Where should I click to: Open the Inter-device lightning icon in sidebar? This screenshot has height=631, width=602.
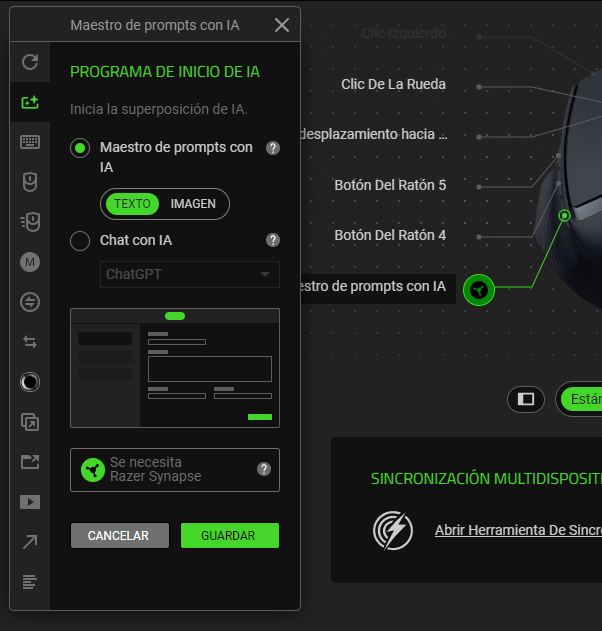pyautogui.click(x=30, y=302)
